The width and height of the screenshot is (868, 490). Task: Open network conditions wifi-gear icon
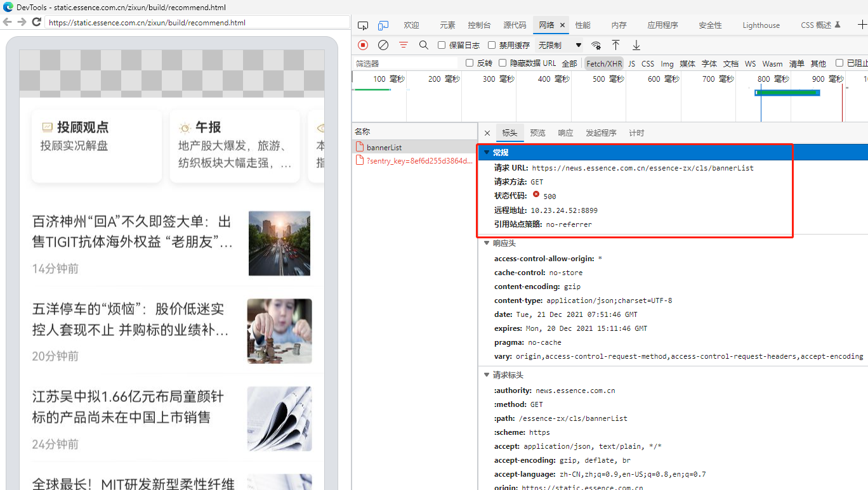click(596, 45)
